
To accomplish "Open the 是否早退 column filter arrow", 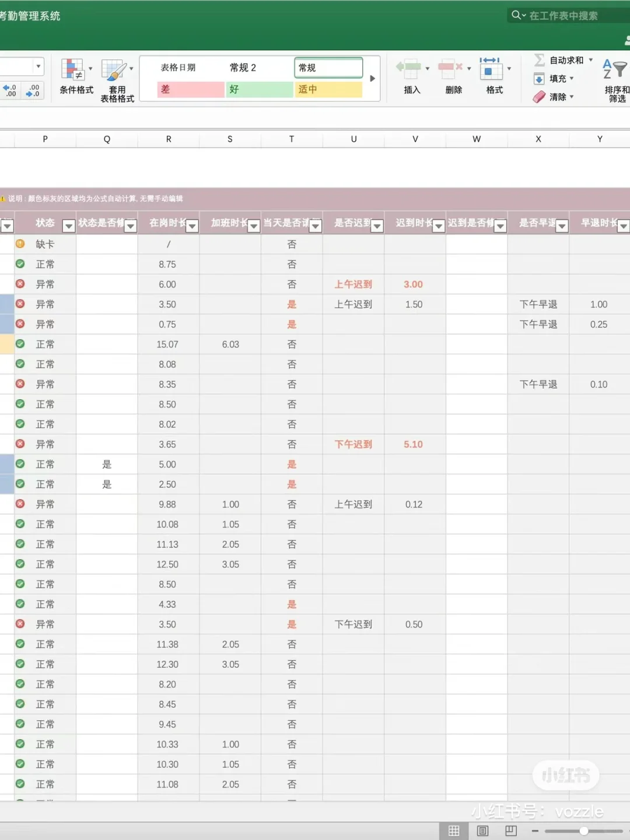I will tap(562, 226).
